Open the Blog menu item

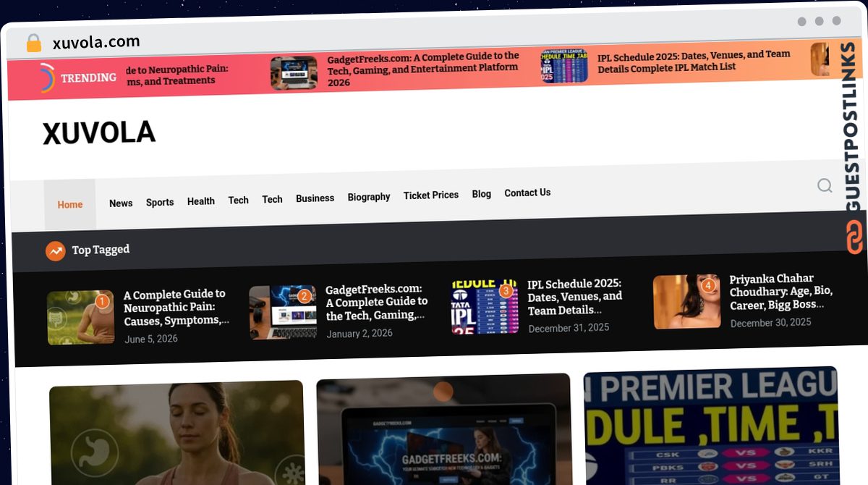(482, 194)
